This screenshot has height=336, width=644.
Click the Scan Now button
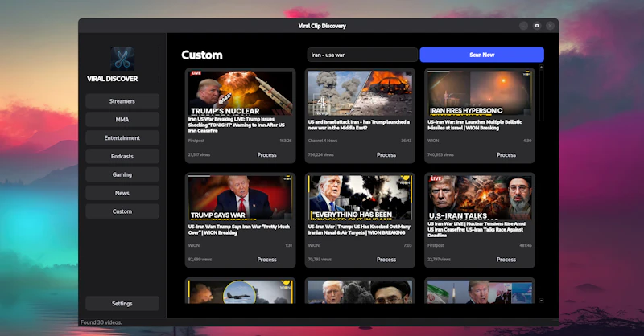tap(481, 55)
